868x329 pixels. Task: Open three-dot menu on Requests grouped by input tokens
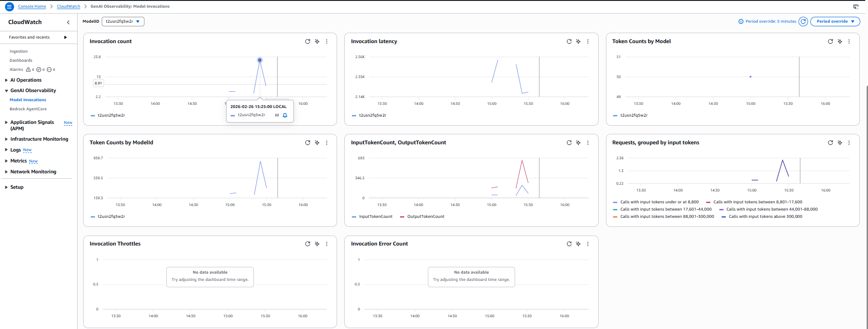(849, 142)
